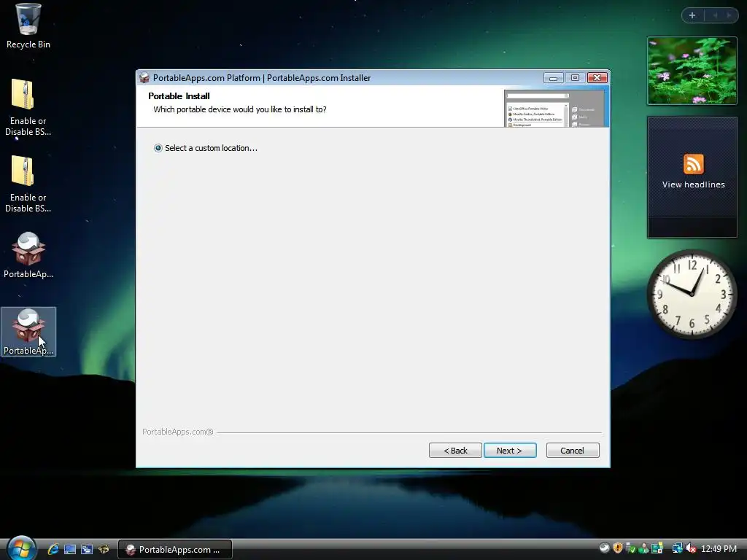Viewport: 747px width, 560px height.
Task: Click Show Desktop in Quick Launch
Action: tap(70, 549)
